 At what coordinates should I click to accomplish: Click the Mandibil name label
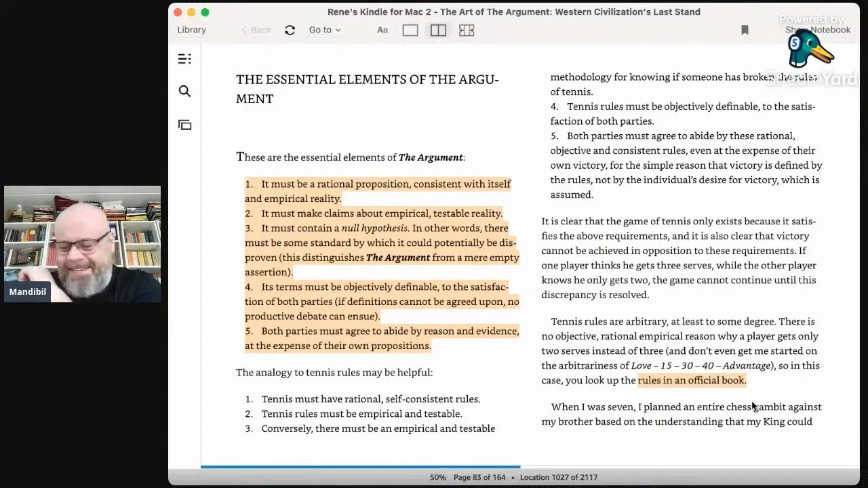tap(28, 292)
